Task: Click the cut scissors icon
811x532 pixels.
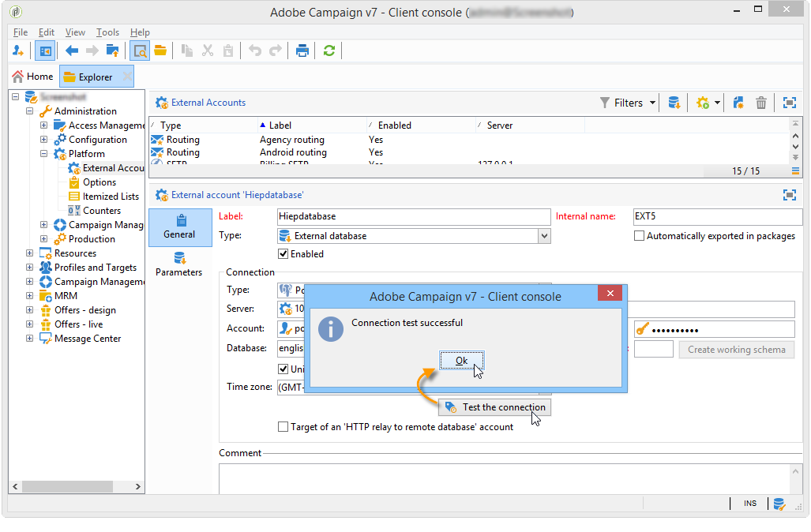Action: (208, 51)
